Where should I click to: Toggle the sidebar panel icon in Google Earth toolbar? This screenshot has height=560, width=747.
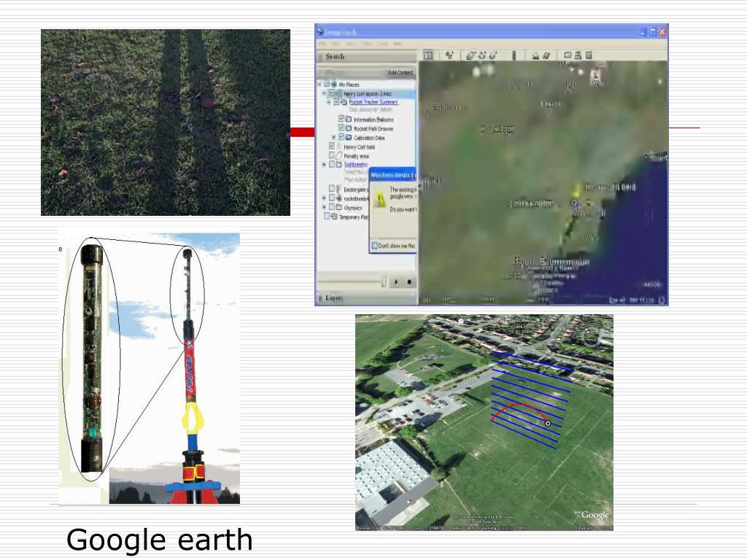(x=429, y=55)
